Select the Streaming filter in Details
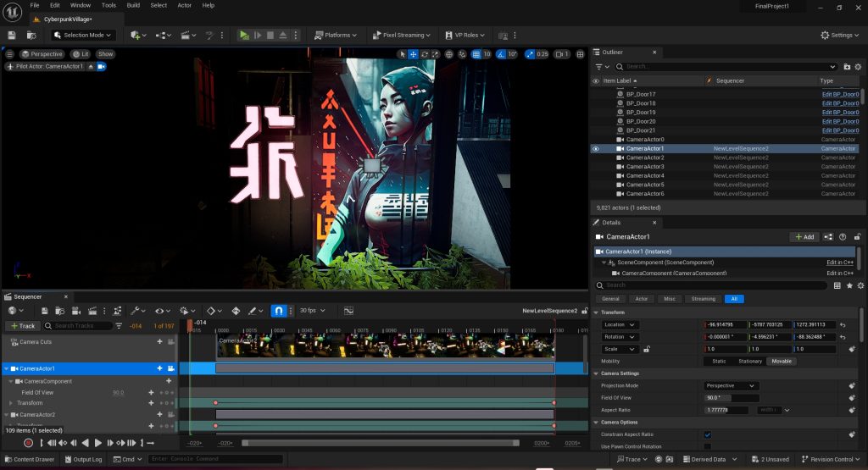 [x=703, y=299]
